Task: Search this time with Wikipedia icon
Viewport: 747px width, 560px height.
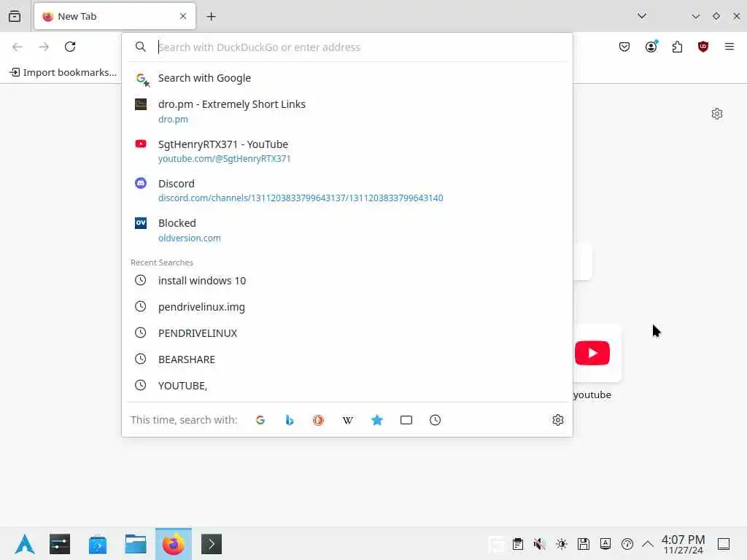Action: tap(348, 420)
